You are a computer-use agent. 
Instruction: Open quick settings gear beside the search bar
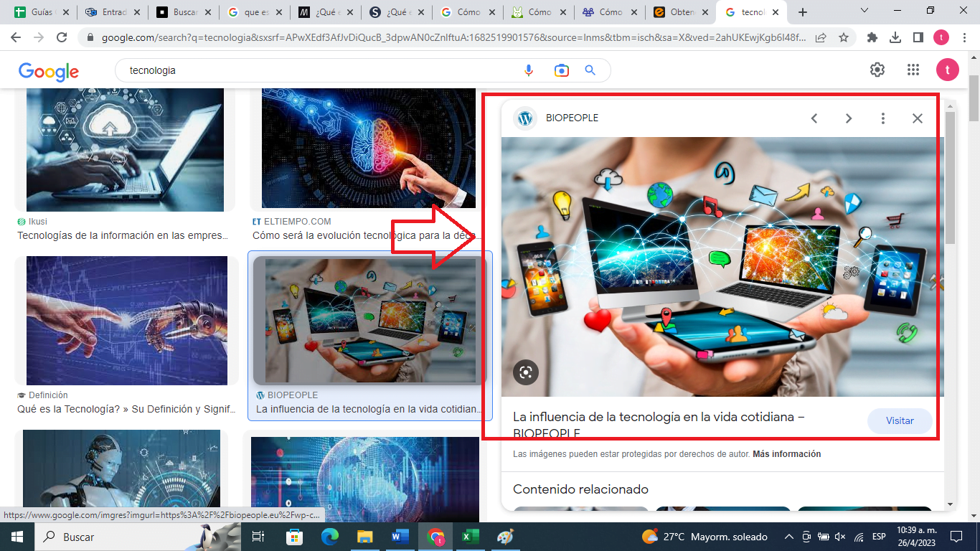pyautogui.click(x=876, y=70)
